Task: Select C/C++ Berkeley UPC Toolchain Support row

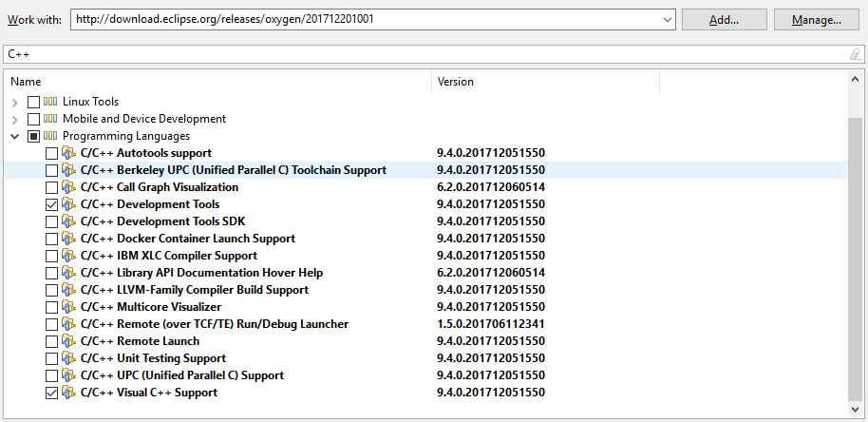Action: [426, 170]
